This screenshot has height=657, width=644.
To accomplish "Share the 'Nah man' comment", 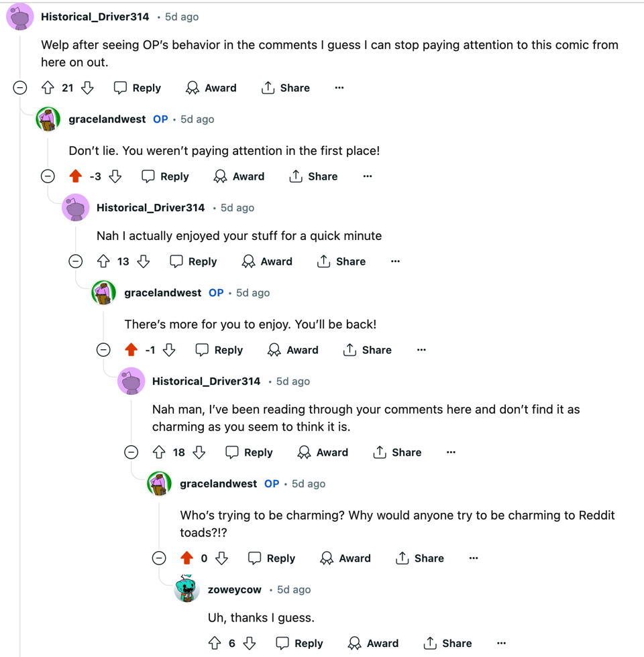I will [x=397, y=453].
